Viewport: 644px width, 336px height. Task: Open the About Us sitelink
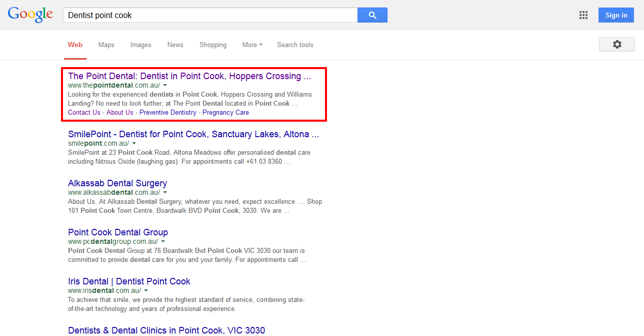coord(120,112)
